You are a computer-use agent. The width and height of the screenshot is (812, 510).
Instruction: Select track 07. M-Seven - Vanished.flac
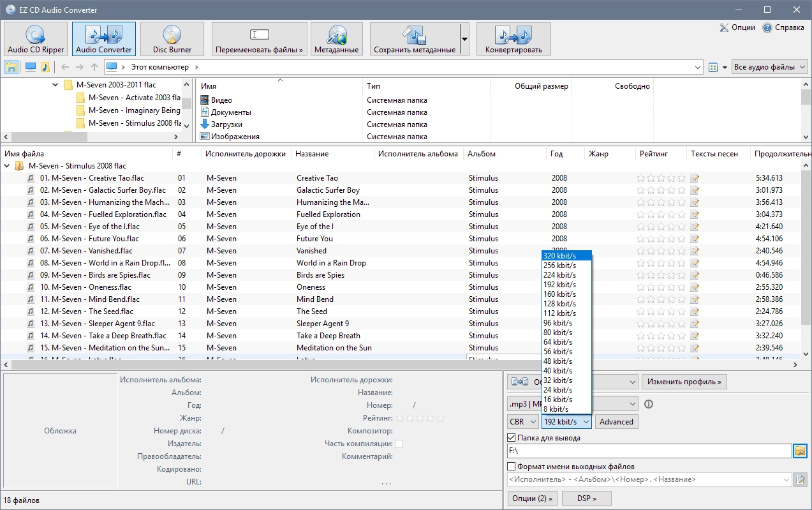pos(86,251)
